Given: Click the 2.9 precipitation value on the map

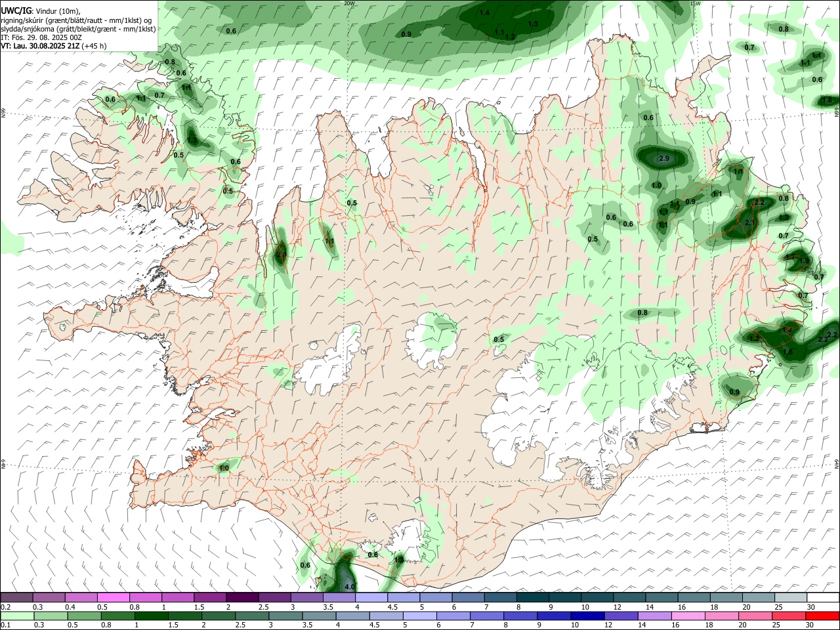Looking at the screenshot, I should pos(663,159).
